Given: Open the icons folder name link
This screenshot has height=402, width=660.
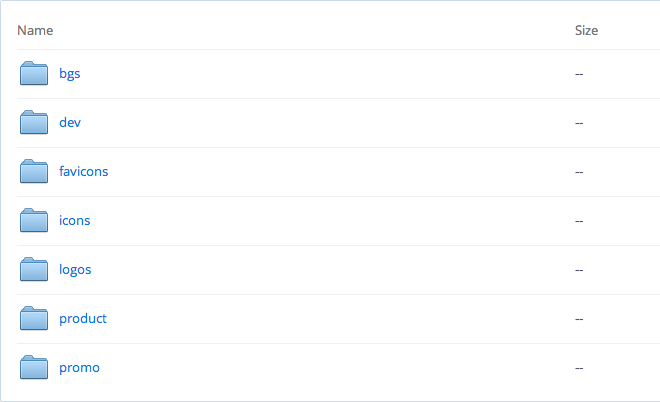Looking at the screenshot, I should click(75, 221).
